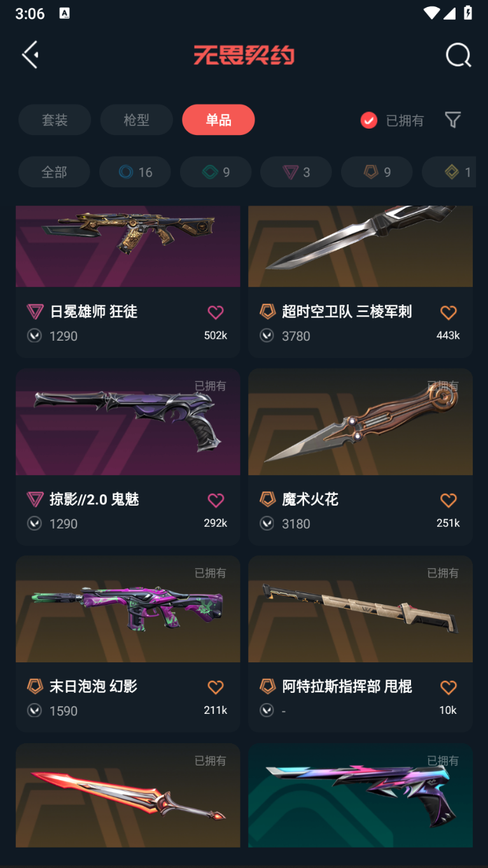Filter by blue circle tier showing 16
The height and width of the screenshot is (868, 488).
point(135,172)
